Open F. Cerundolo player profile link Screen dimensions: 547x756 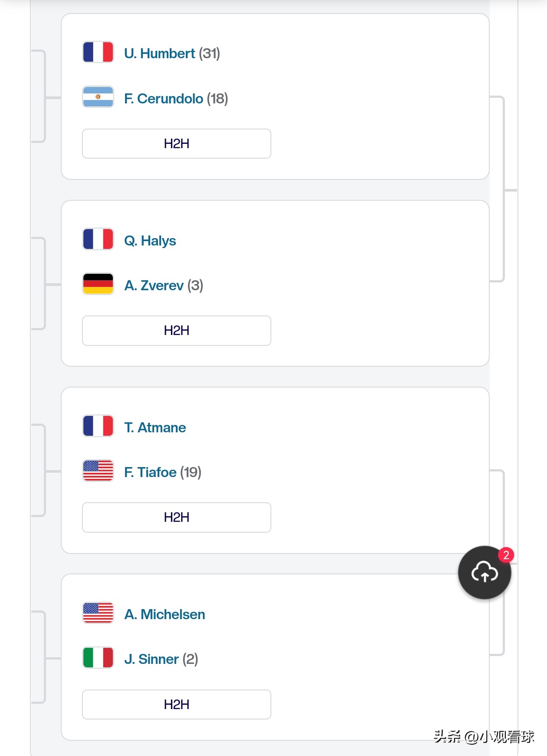(163, 99)
